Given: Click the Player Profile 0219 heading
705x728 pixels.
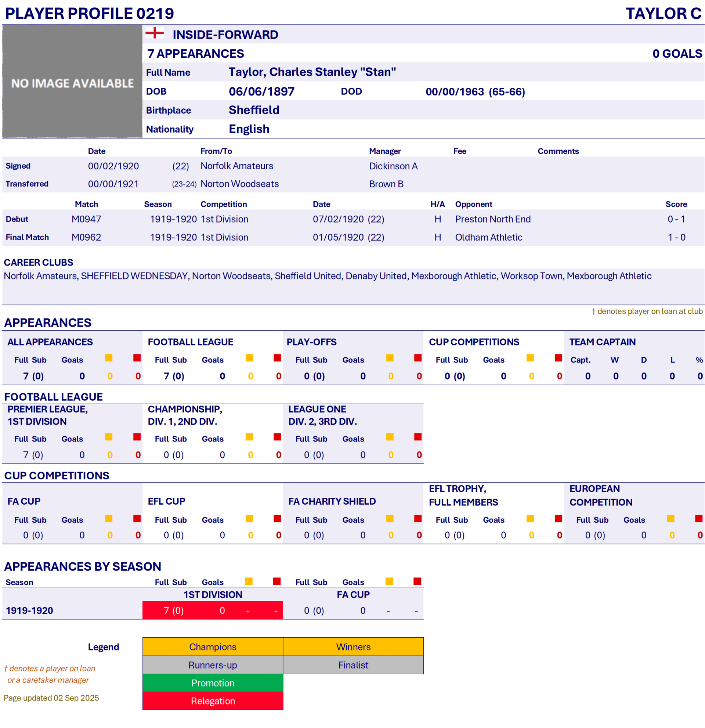Looking at the screenshot, I should 90,13.
